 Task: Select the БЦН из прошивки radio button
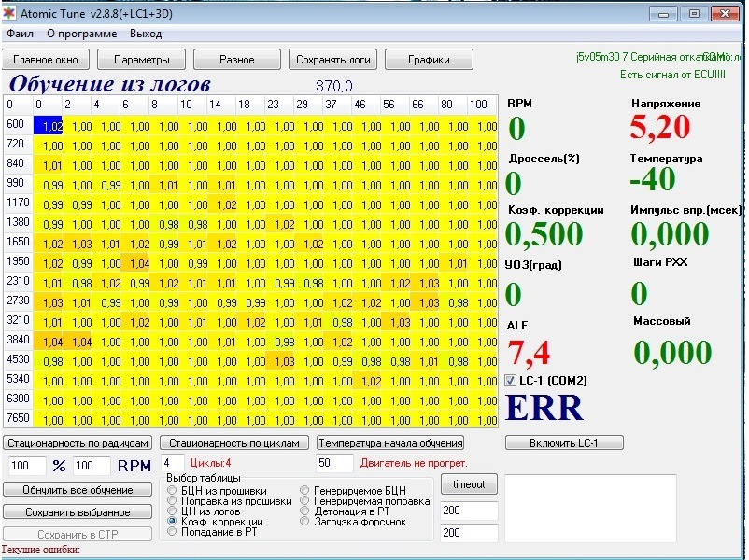click(x=171, y=490)
